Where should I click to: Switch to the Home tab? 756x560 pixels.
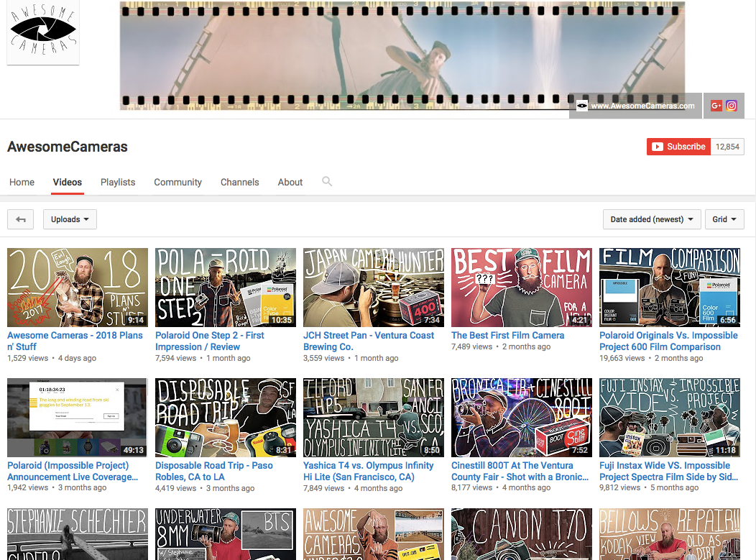point(22,183)
